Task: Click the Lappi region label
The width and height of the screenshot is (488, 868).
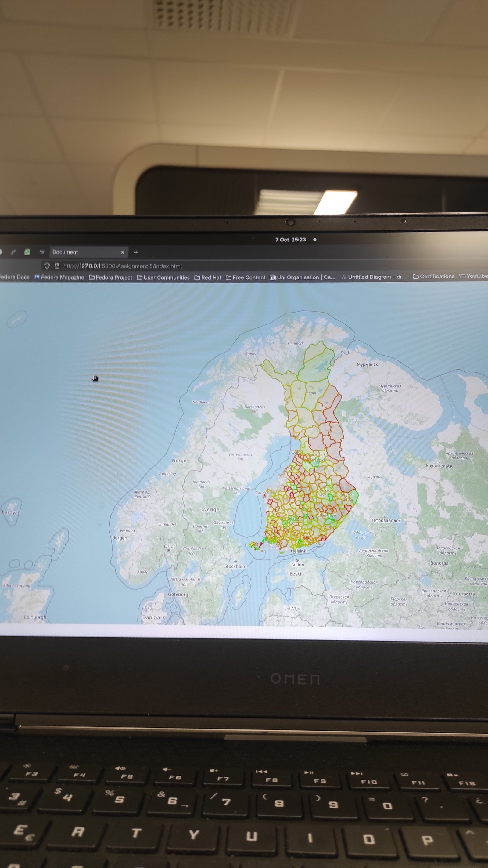Action: click(311, 393)
